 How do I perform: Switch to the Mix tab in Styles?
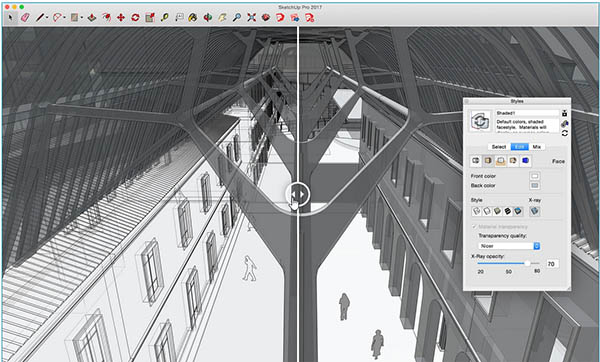click(x=537, y=147)
